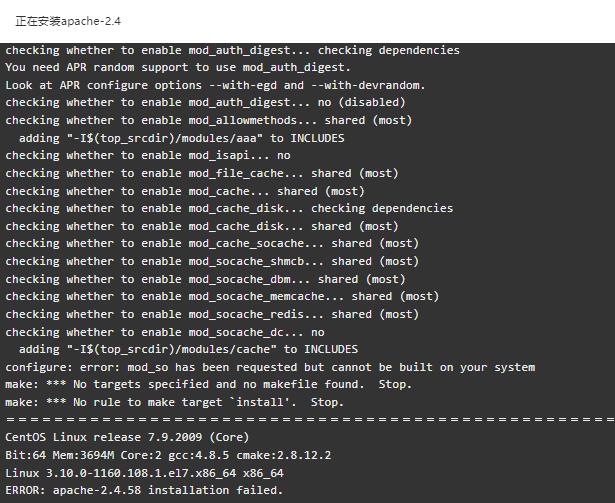Click the mod_allowmethods shared line
Screen dimensions: 615x503
point(209,120)
